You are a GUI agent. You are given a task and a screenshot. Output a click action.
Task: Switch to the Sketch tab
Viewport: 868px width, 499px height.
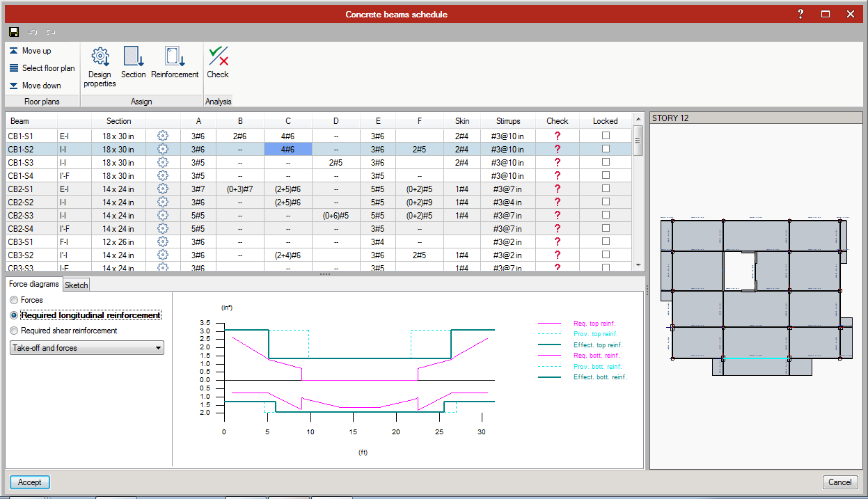pos(77,285)
